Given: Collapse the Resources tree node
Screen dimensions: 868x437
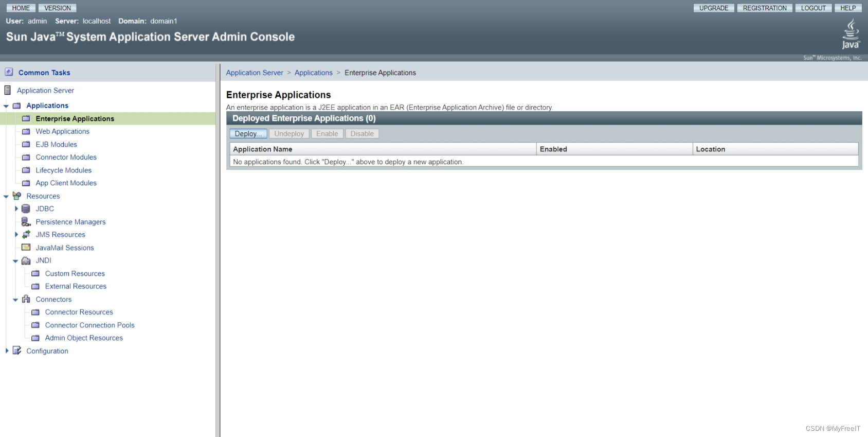Looking at the screenshot, I should coord(6,197).
